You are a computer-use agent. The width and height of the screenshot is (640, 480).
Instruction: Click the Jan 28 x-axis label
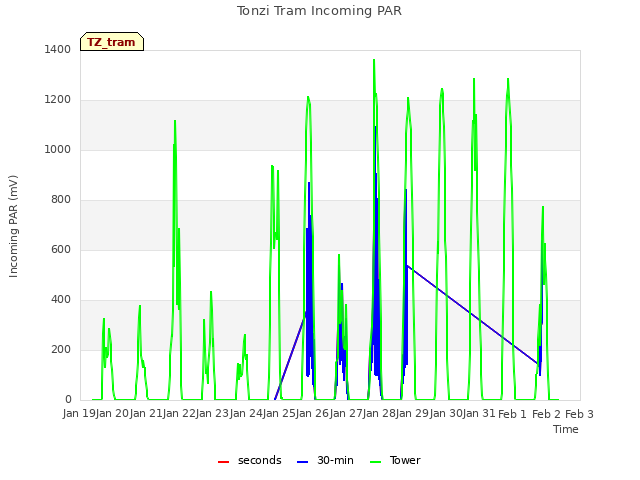[x=379, y=414]
